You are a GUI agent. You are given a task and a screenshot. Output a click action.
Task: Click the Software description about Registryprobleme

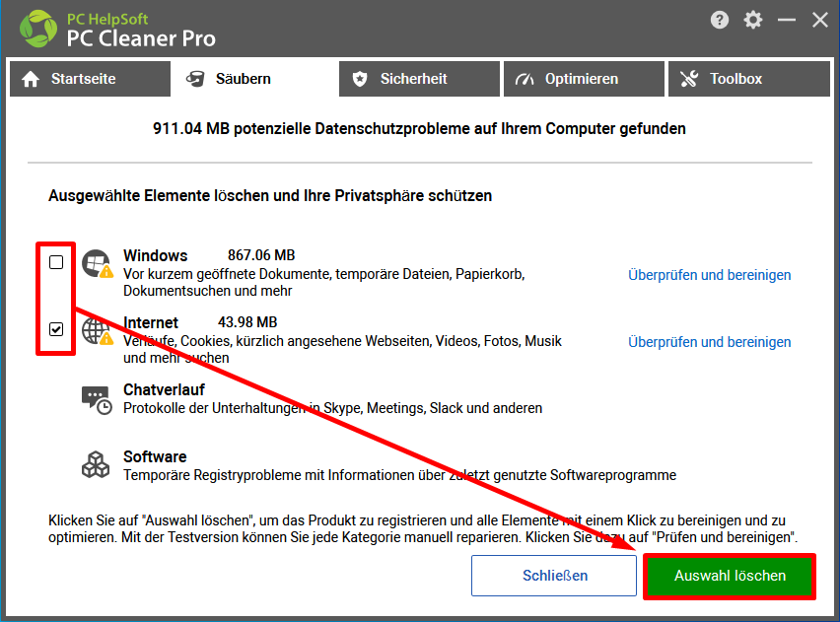pyautogui.click(x=399, y=475)
